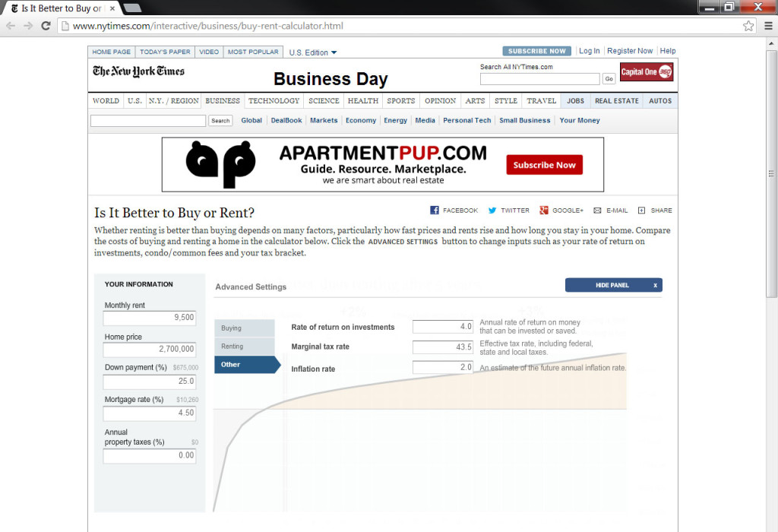Click the HIDE PANEL button
The width and height of the screenshot is (778, 532).
[x=613, y=284]
